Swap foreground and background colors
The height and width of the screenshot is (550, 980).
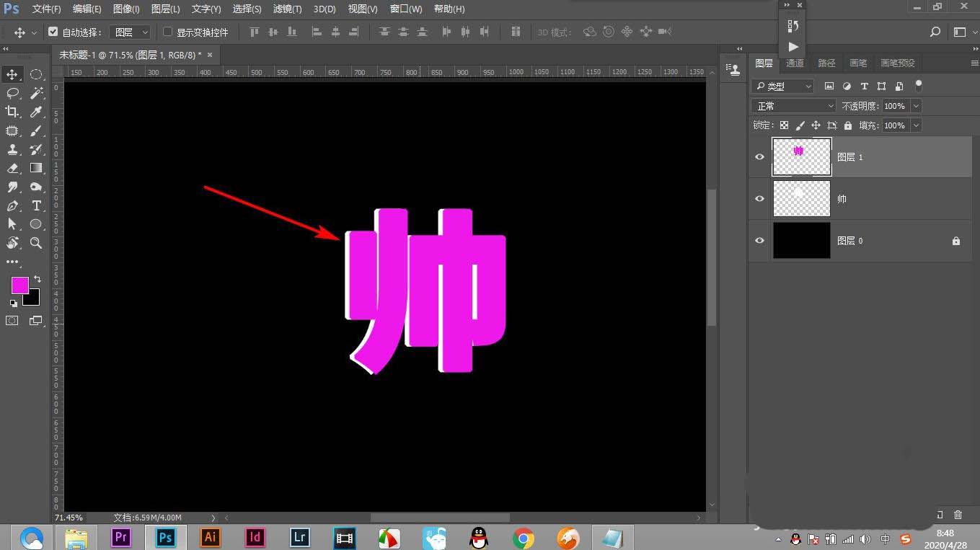pos(37,278)
